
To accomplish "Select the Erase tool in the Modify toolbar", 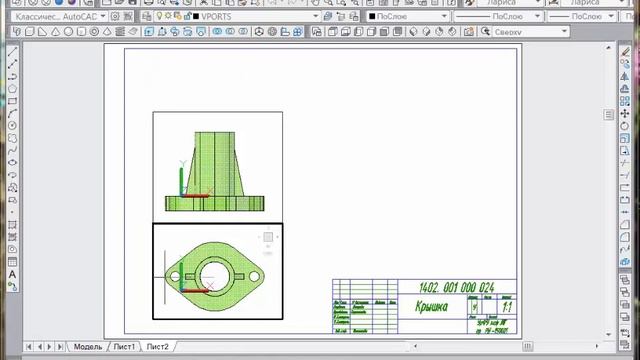I will tap(625, 52).
